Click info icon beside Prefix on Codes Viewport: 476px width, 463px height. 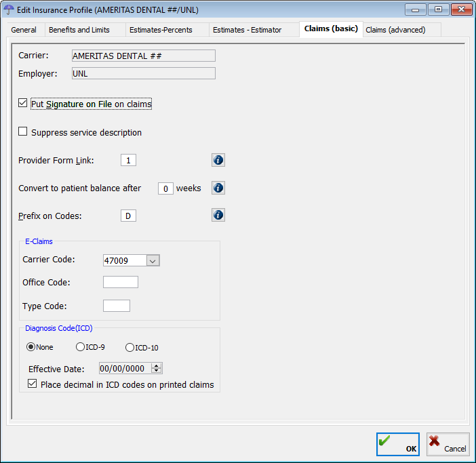pos(218,215)
